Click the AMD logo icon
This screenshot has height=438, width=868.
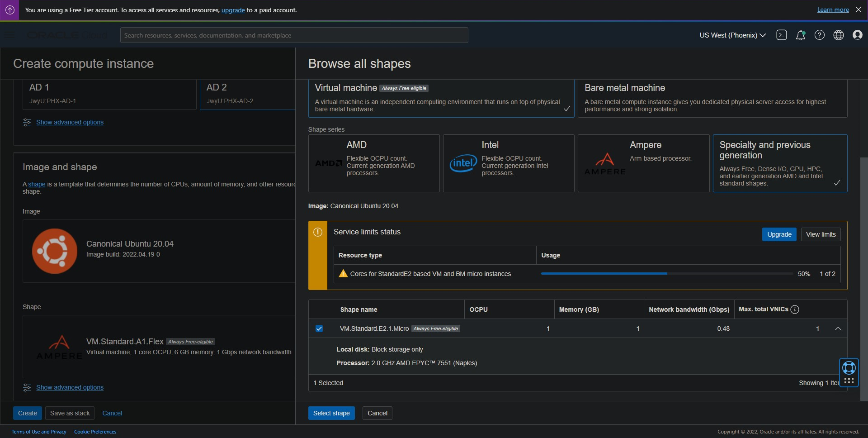(x=329, y=163)
